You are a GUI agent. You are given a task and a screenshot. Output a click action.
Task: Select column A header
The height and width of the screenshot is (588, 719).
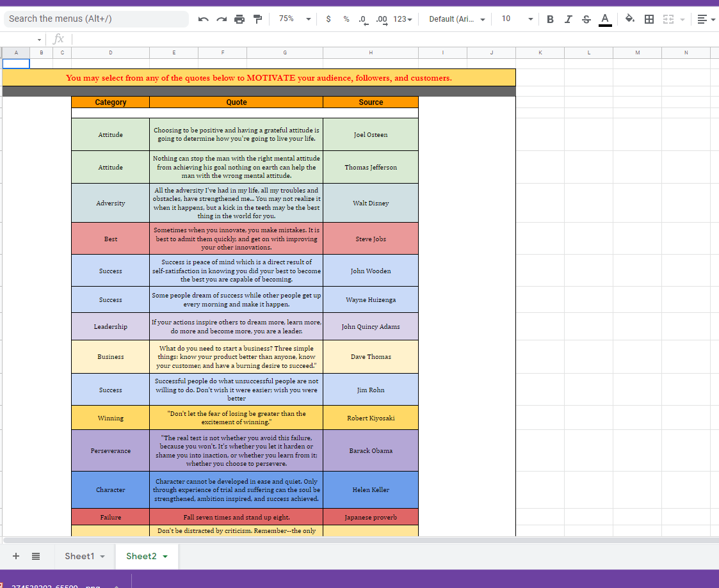coord(16,52)
